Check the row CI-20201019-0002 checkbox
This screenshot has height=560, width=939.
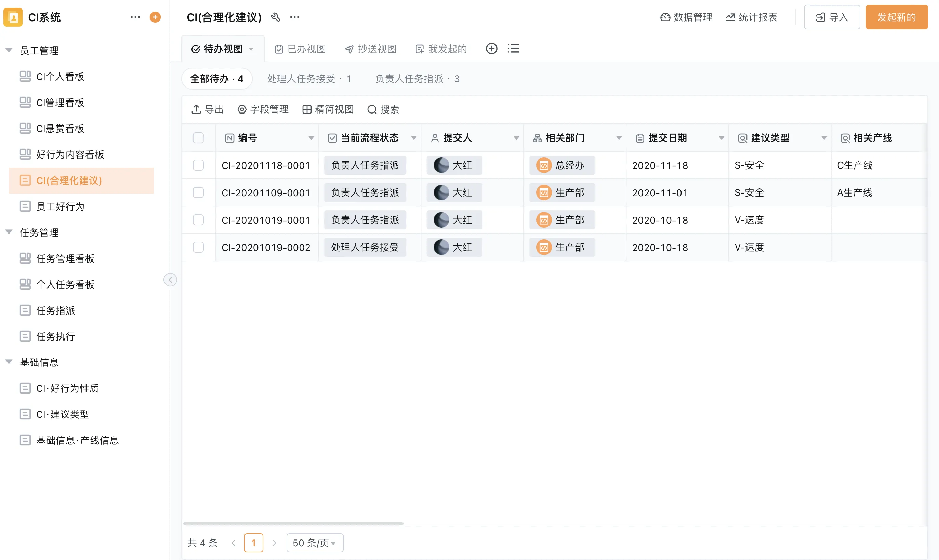[x=198, y=247]
